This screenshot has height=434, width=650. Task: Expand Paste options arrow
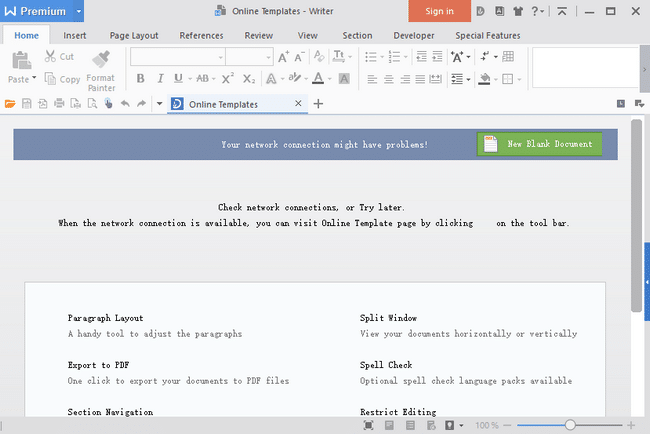coord(34,78)
